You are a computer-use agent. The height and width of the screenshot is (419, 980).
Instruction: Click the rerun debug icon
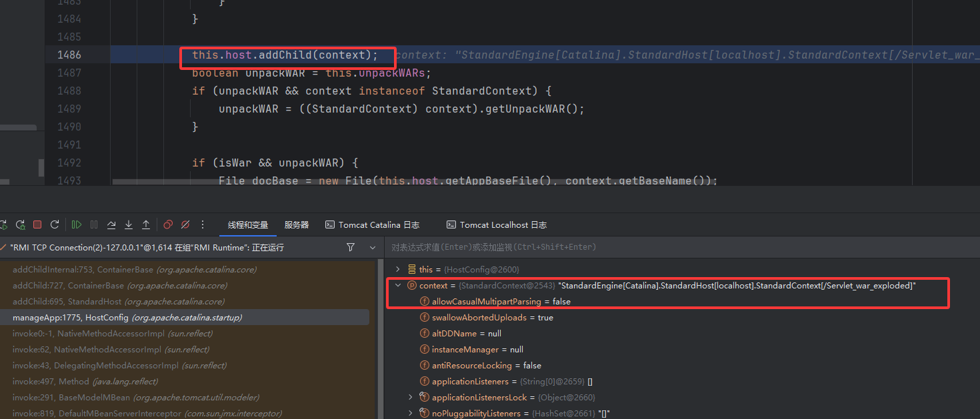20,224
